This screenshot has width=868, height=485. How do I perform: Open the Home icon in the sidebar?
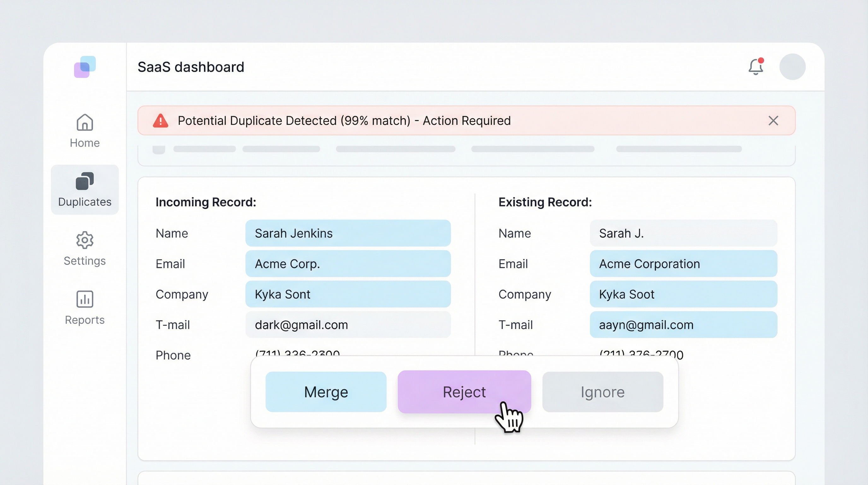84,123
